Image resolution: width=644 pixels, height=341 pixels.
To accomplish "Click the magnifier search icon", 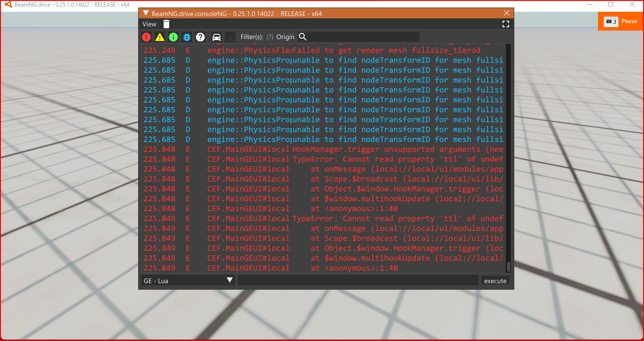I will pos(303,37).
